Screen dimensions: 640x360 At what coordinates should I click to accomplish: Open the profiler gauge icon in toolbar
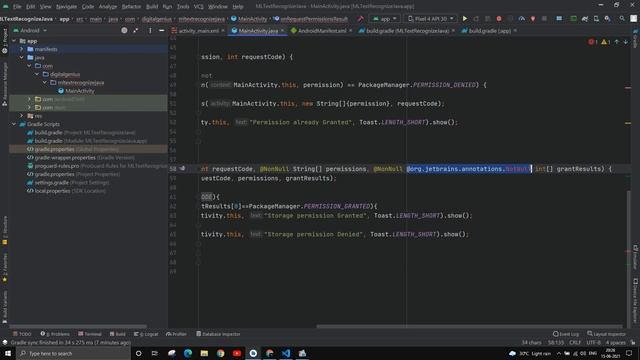522,19
